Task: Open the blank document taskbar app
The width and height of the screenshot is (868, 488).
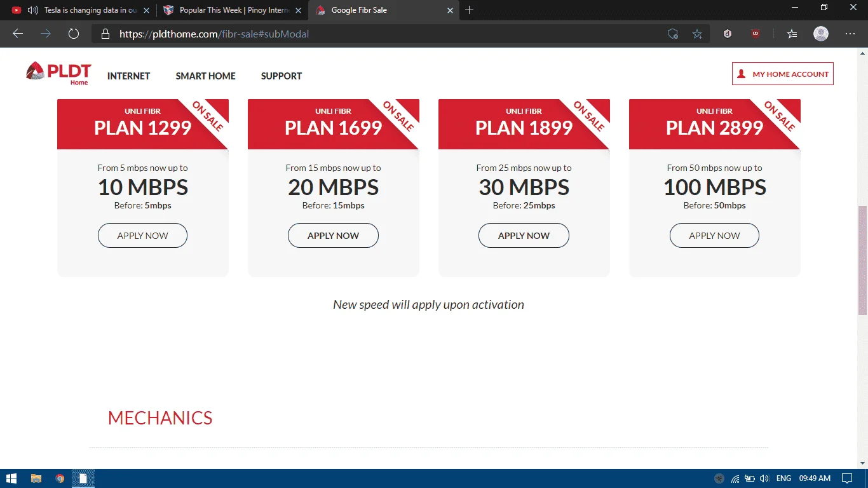Action: pos(83,478)
